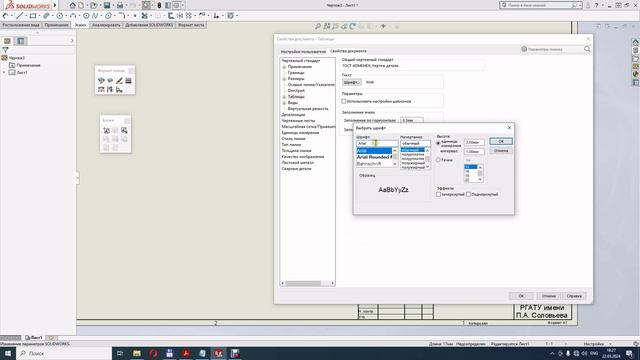
Task: Open the Добавления SOLIDWORKS ribbon tab
Action: coord(149,25)
